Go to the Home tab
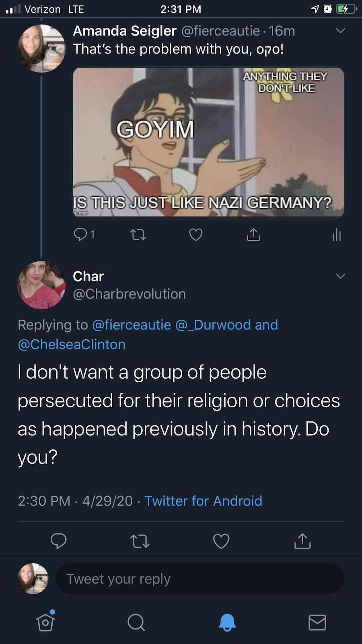The image size is (362, 644). click(45, 622)
